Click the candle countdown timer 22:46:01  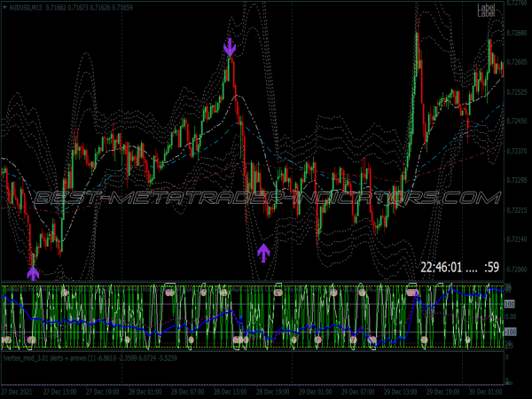point(459,268)
